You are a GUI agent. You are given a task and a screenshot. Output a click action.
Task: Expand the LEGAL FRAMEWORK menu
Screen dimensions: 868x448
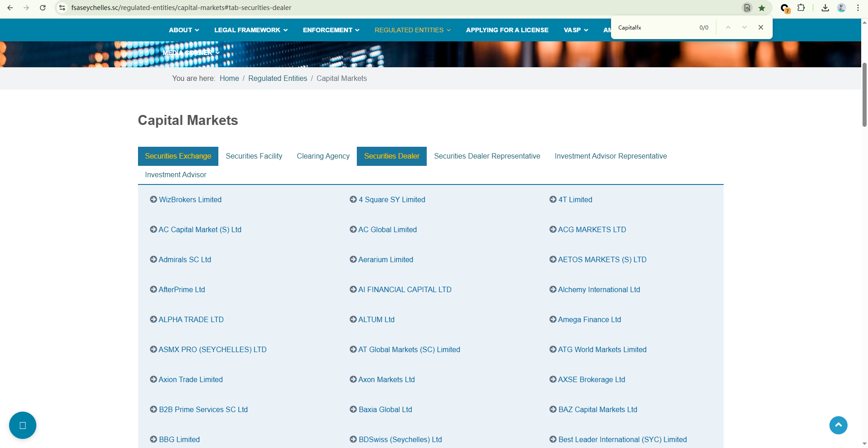click(251, 30)
